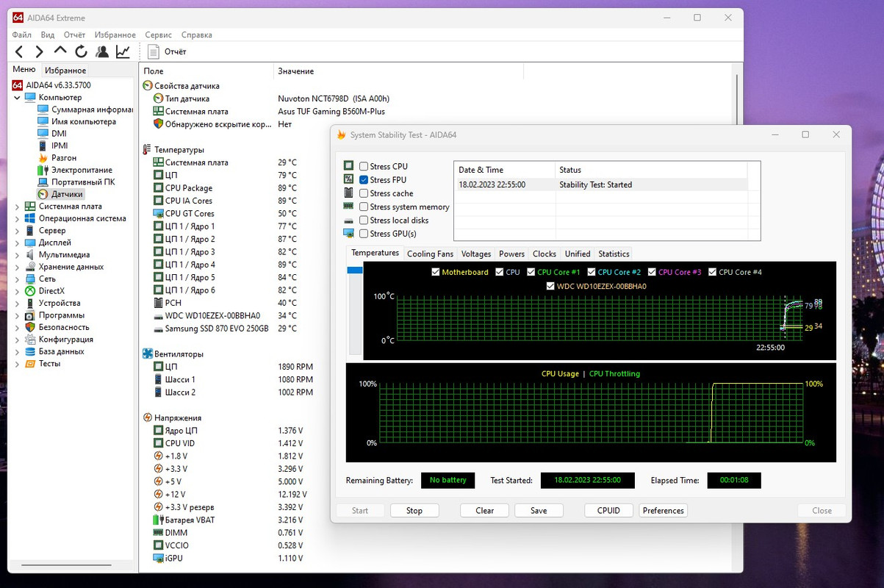
Task: Toggle the CPU Core #1 graph checkbox
Action: pos(531,272)
